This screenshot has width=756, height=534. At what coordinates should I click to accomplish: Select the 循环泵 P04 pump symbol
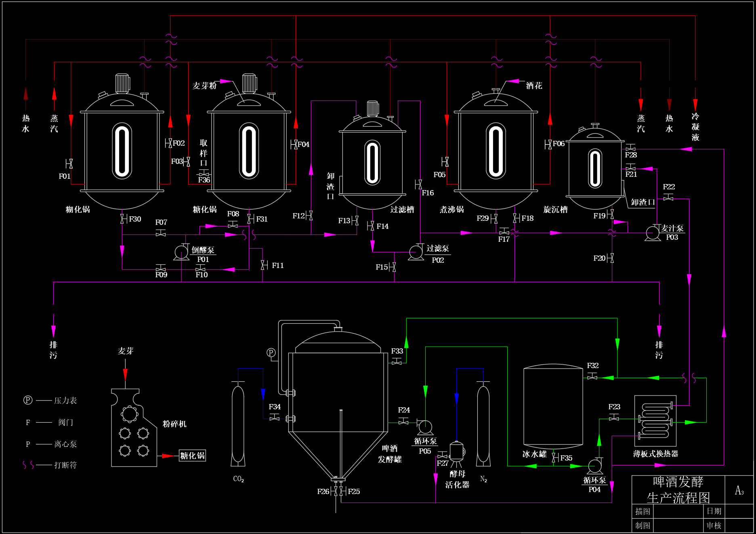pos(595,466)
